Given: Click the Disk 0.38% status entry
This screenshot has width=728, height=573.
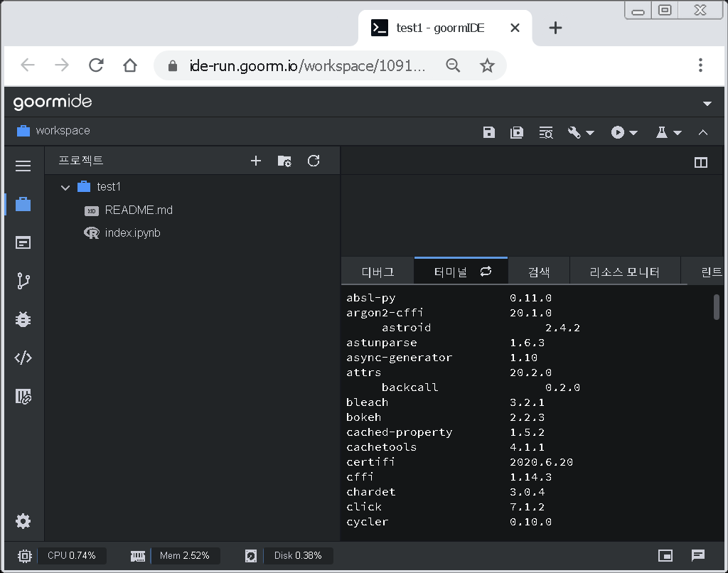Looking at the screenshot, I should point(298,555).
